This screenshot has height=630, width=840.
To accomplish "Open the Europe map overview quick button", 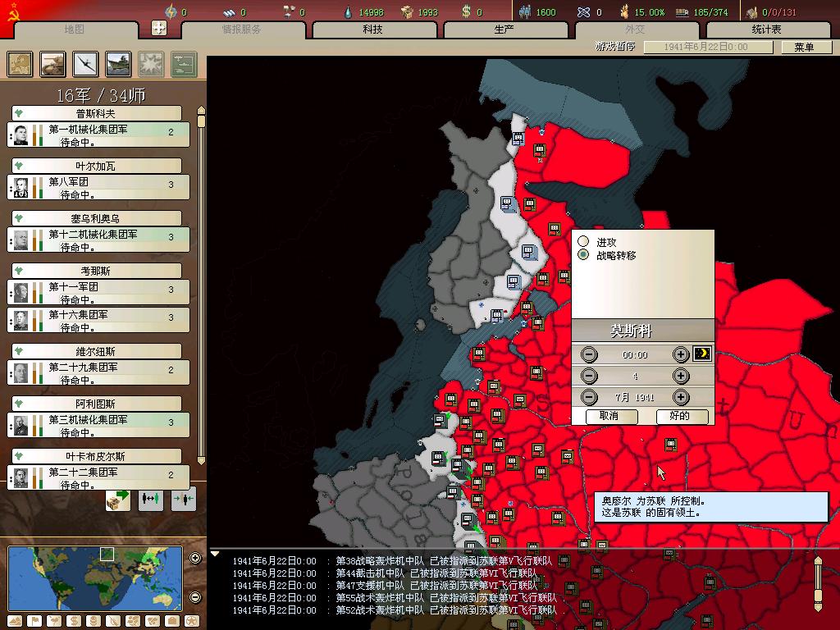I will [20, 64].
